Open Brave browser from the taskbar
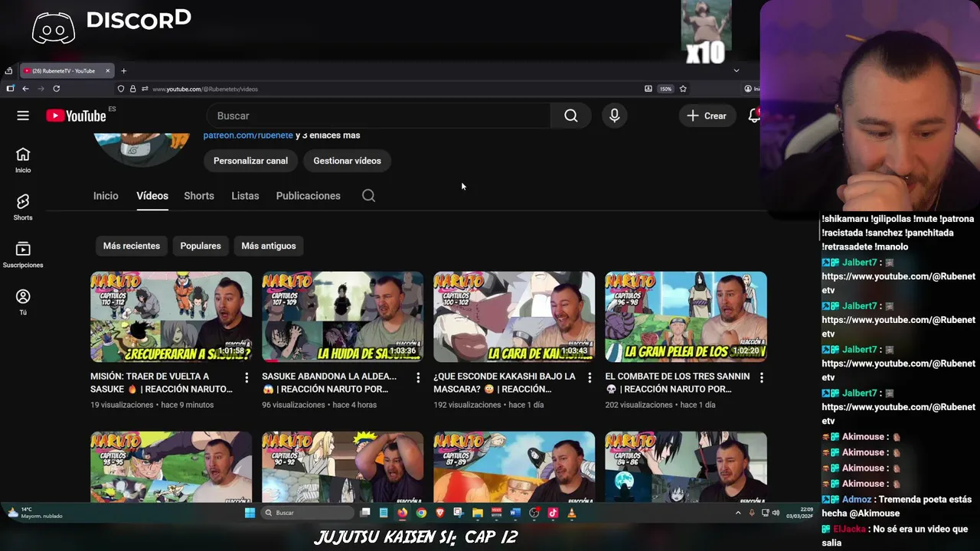 pyautogui.click(x=440, y=513)
